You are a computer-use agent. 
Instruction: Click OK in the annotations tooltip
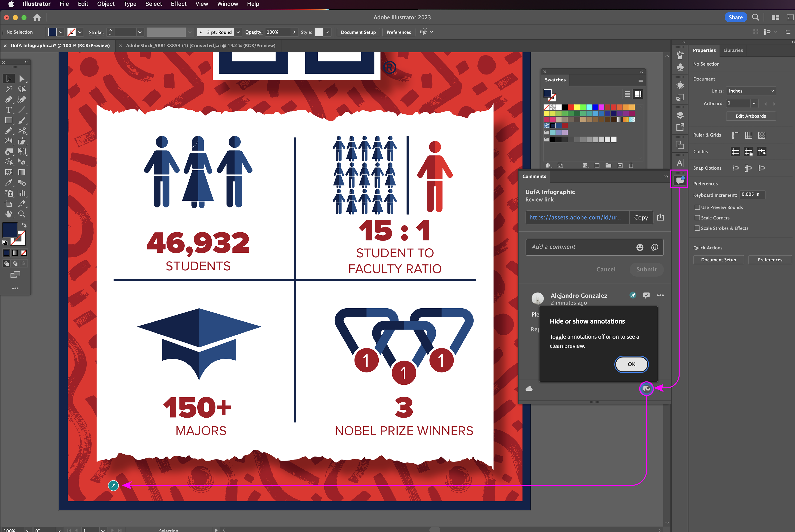coord(631,364)
